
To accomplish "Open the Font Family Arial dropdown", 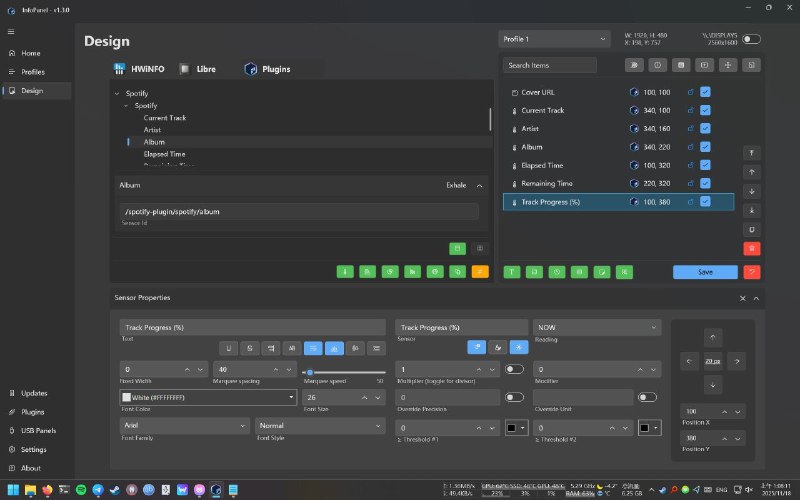I will [x=183, y=425].
